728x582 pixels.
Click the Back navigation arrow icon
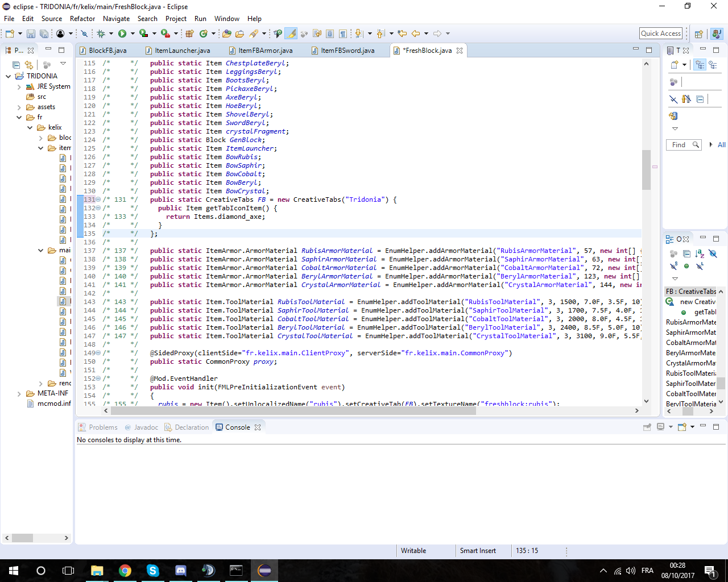pos(415,34)
